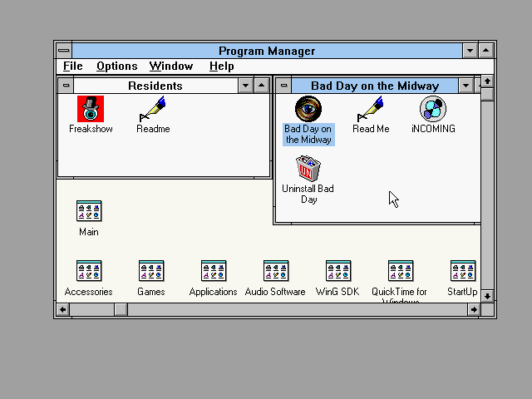Click the Program Manager title bar

267,51
